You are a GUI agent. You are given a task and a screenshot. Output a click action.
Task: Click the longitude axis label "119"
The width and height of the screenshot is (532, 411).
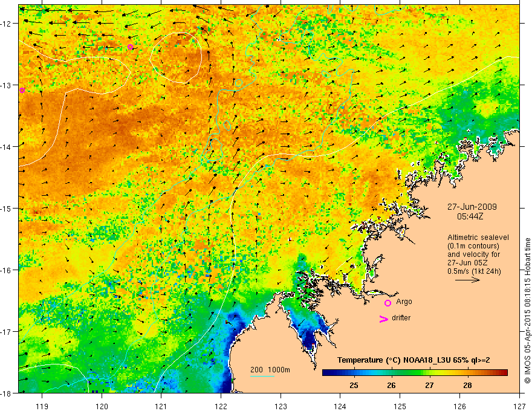pyautogui.click(x=42, y=406)
